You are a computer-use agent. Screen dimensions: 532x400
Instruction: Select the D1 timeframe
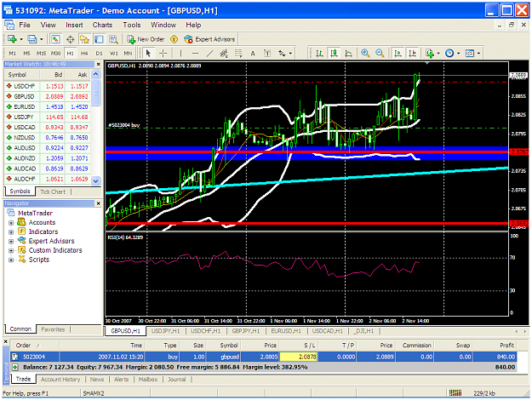click(99, 54)
